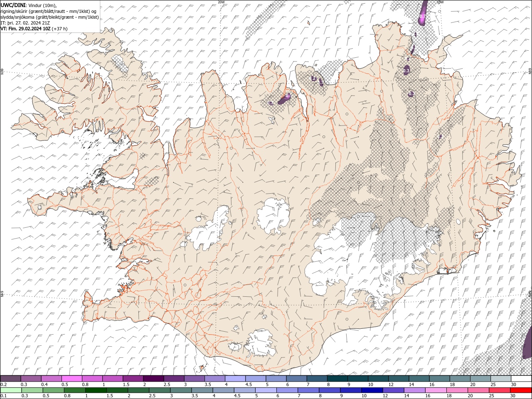532x399 pixels.
Task: Pick the dark teal snow swatch labelled 8
Action: coord(337,379)
